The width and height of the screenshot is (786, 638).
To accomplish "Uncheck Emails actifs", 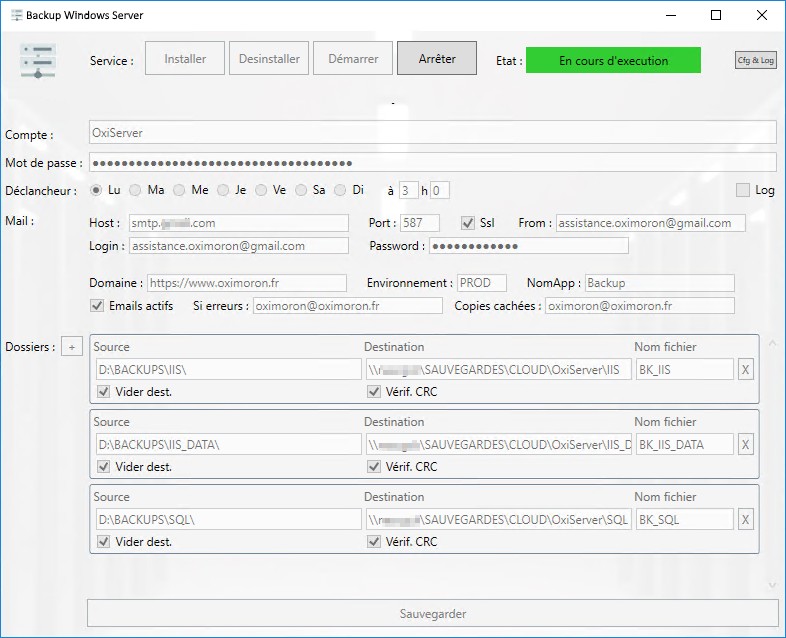I will click(97, 306).
